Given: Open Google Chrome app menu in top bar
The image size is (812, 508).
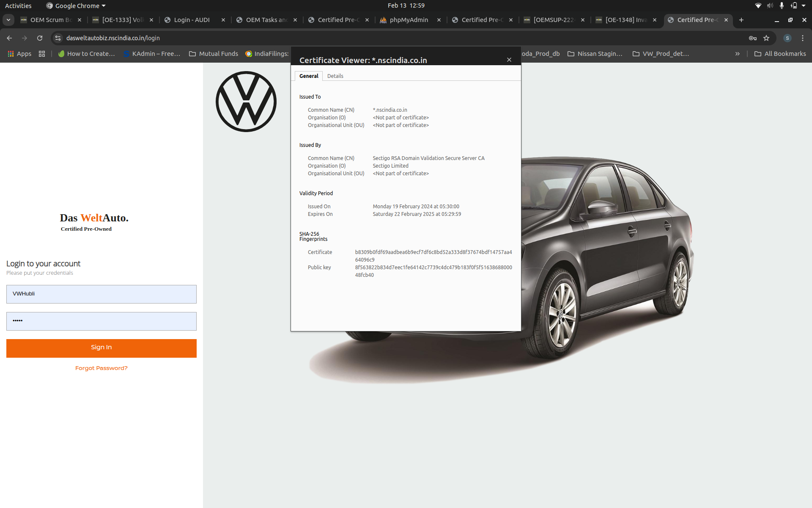Looking at the screenshot, I should click(x=76, y=6).
